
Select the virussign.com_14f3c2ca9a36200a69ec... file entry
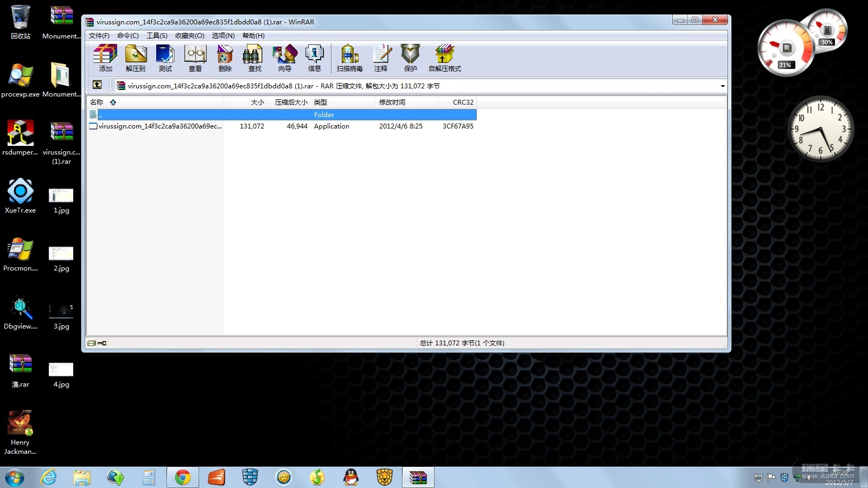[156, 126]
